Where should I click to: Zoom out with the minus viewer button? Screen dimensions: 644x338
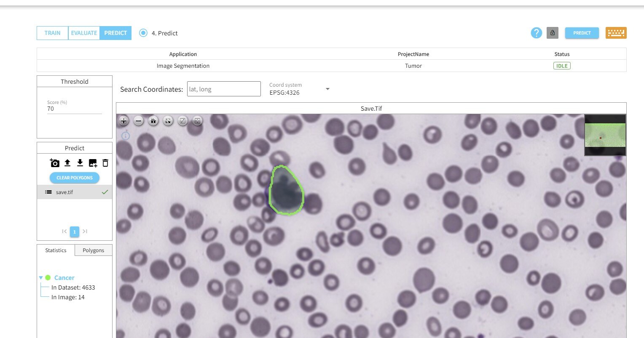click(x=138, y=121)
